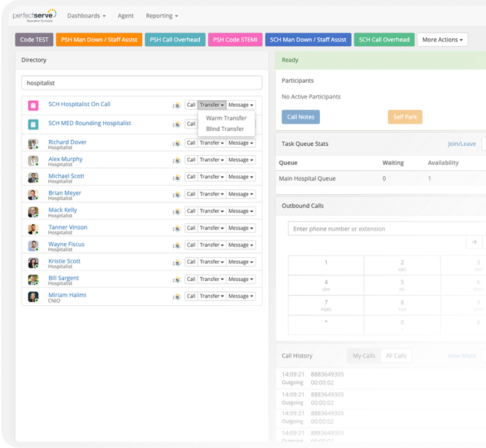The height and width of the screenshot is (448, 486).
Task: Open the Message dropdown for Brian Meyer
Action: pyautogui.click(x=241, y=194)
